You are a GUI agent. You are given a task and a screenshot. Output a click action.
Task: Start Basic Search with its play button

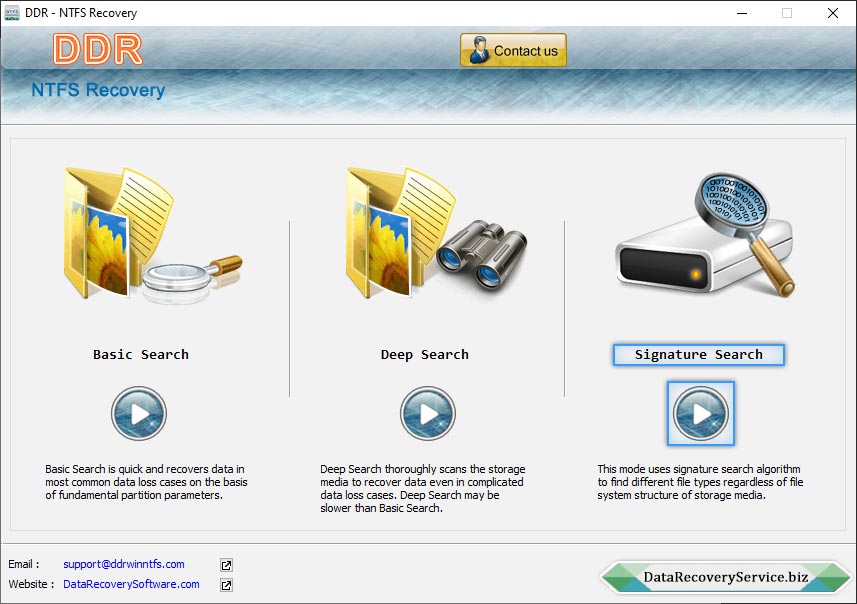coord(139,414)
